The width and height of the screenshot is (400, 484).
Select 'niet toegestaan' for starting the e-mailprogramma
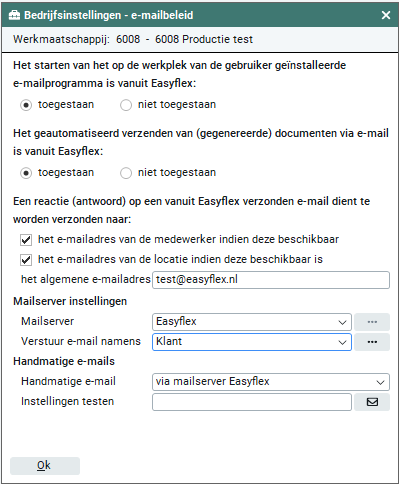(x=126, y=105)
